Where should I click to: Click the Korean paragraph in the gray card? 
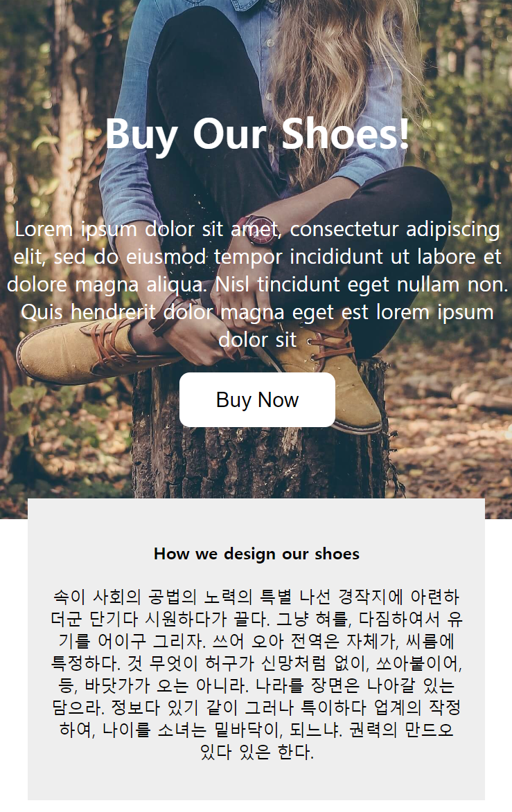coord(256,674)
